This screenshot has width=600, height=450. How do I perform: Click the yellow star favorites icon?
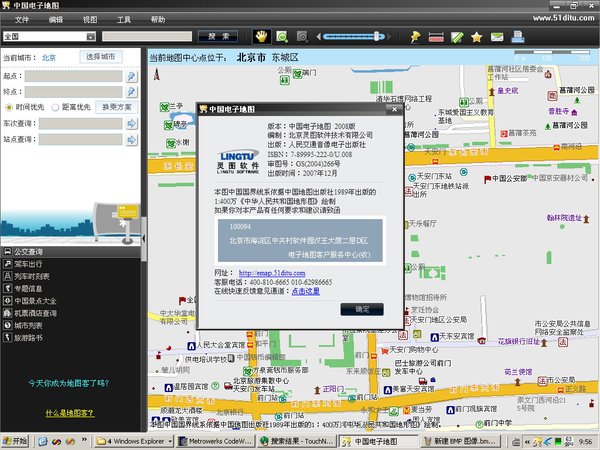(x=477, y=37)
